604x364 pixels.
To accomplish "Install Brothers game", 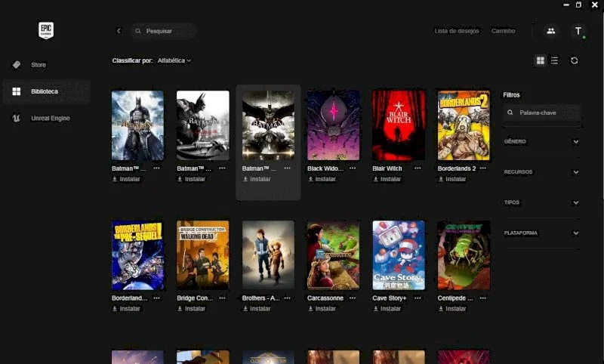I will point(257,309).
